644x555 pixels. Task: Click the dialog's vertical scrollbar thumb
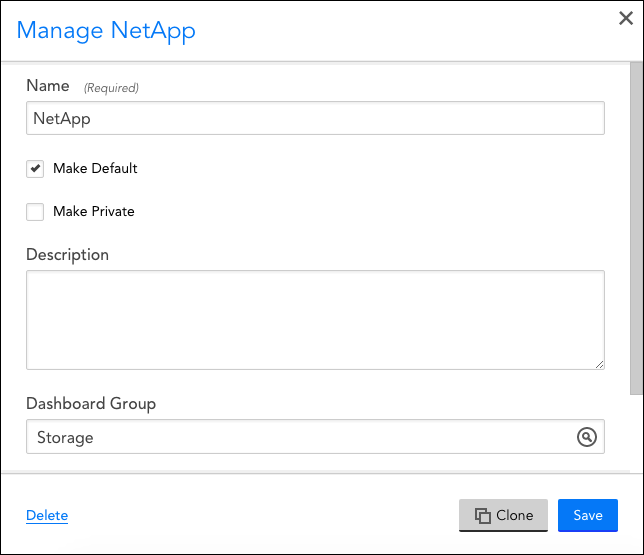[636, 228]
